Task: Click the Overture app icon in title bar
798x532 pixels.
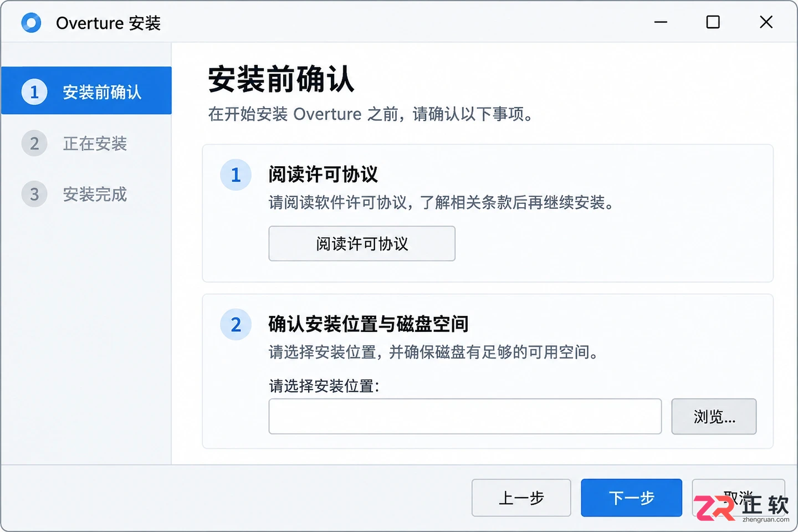Action: click(31, 23)
